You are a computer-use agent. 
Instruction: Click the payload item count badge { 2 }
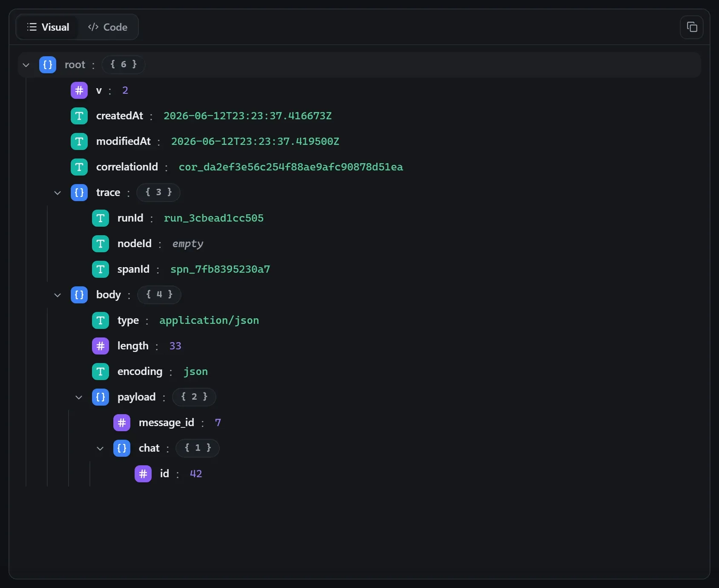[194, 397]
